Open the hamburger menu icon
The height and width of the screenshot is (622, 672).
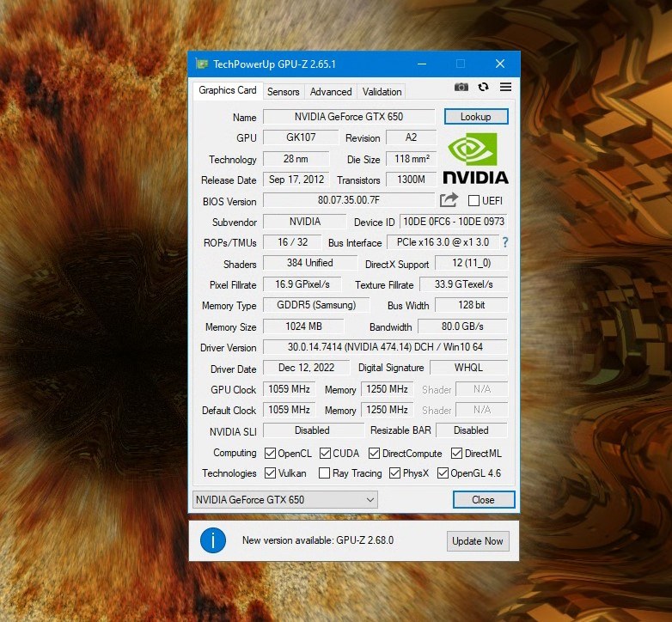505,88
